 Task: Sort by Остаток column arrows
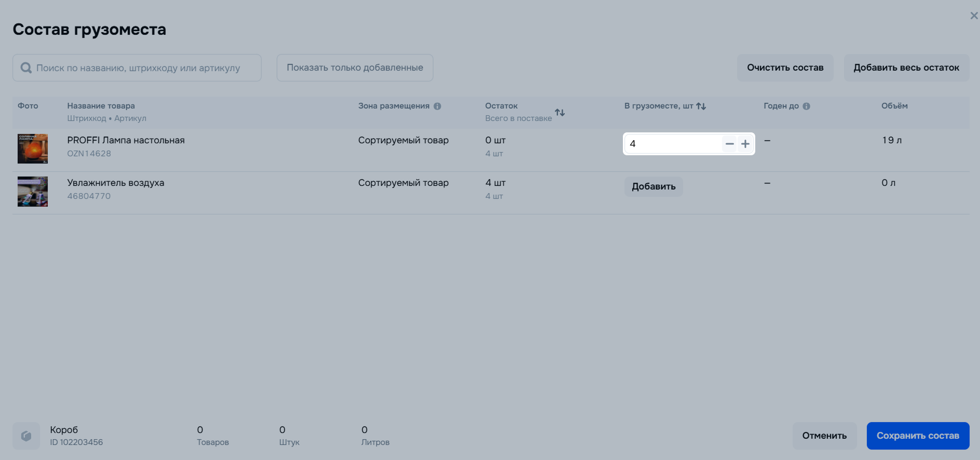pos(560,113)
